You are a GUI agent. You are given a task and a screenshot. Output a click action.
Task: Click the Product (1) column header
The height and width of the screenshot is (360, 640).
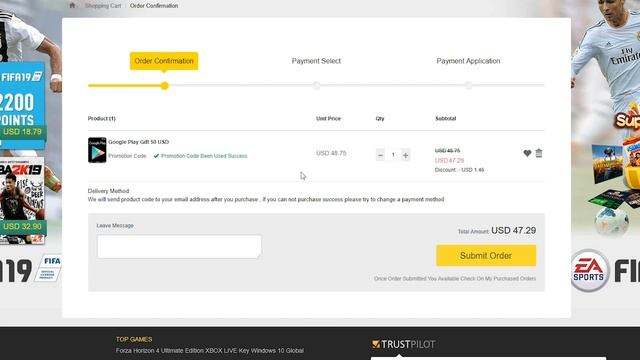102,118
